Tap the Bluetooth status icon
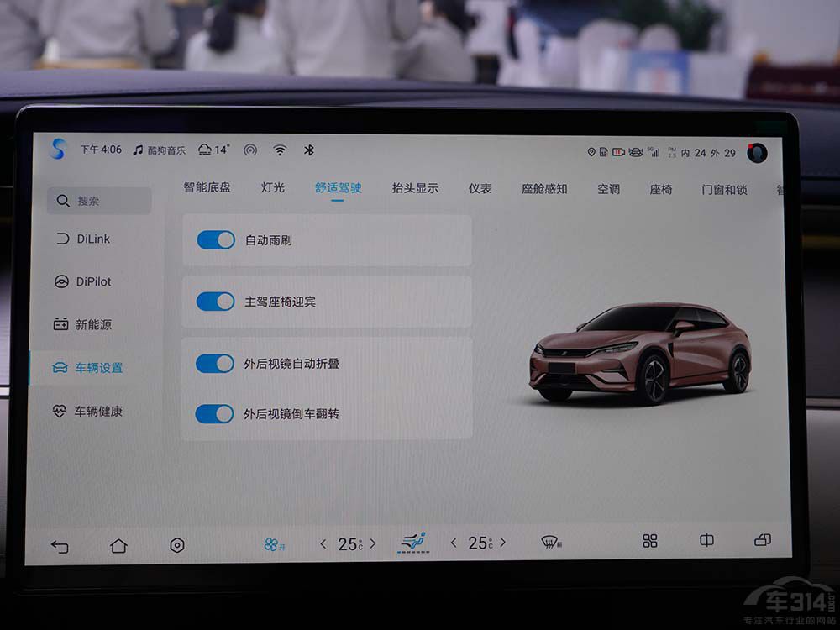The image size is (840, 630). tap(308, 150)
